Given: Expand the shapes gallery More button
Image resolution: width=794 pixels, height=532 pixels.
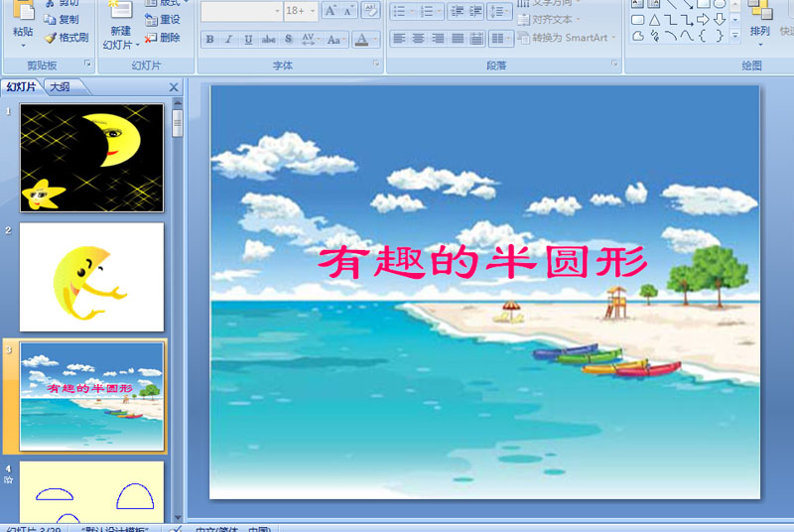Looking at the screenshot, I should point(735,36).
